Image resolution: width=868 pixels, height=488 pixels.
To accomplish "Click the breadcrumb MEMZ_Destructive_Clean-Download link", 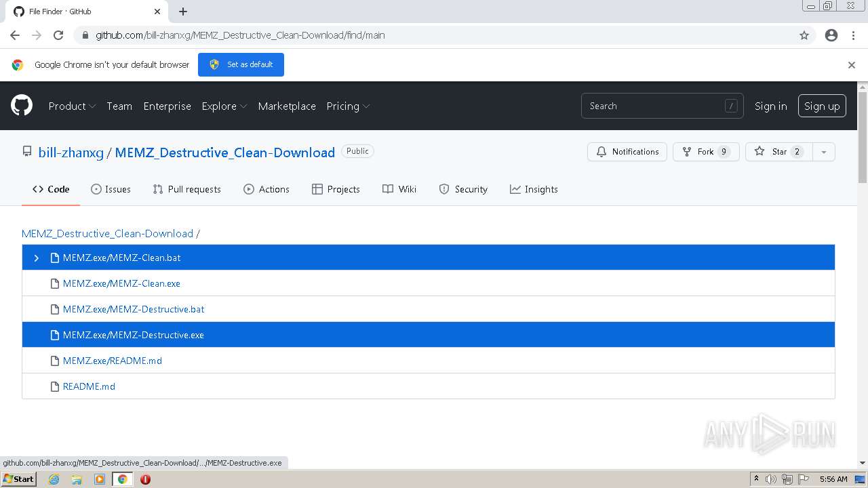I will click(107, 233).
